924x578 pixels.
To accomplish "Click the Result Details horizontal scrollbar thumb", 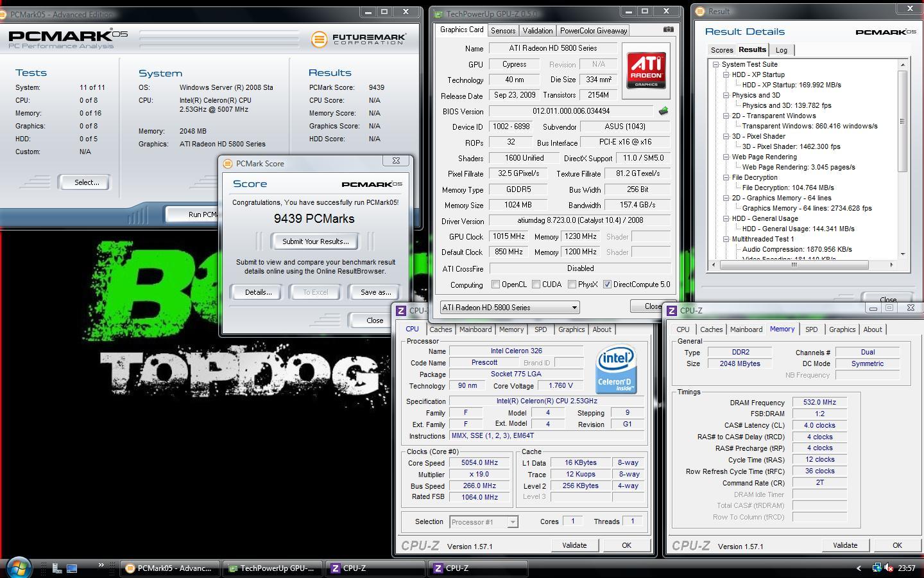I will pyautogui.click(x=794, y=265).
